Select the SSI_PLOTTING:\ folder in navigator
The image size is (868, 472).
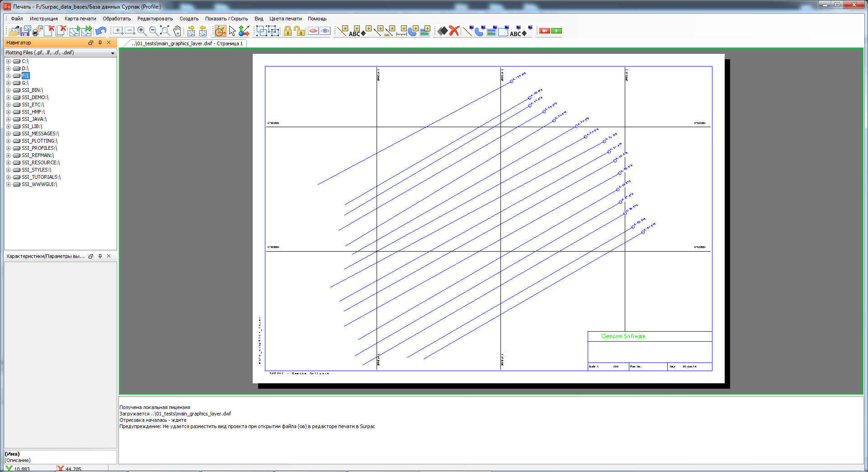coord(39,141)
